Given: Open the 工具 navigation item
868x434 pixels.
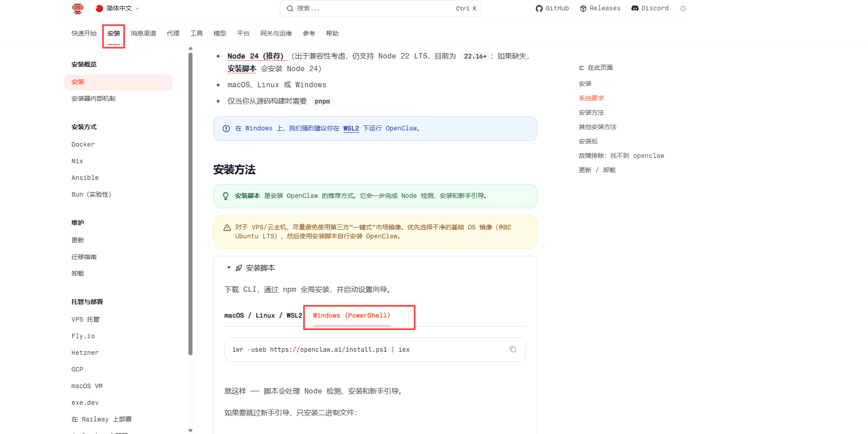Looking at the screenshot, I should (x=196, y=33).
